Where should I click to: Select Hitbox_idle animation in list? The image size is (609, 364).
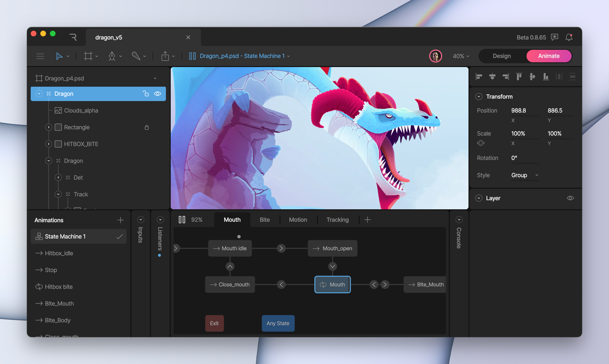point(79,253)
